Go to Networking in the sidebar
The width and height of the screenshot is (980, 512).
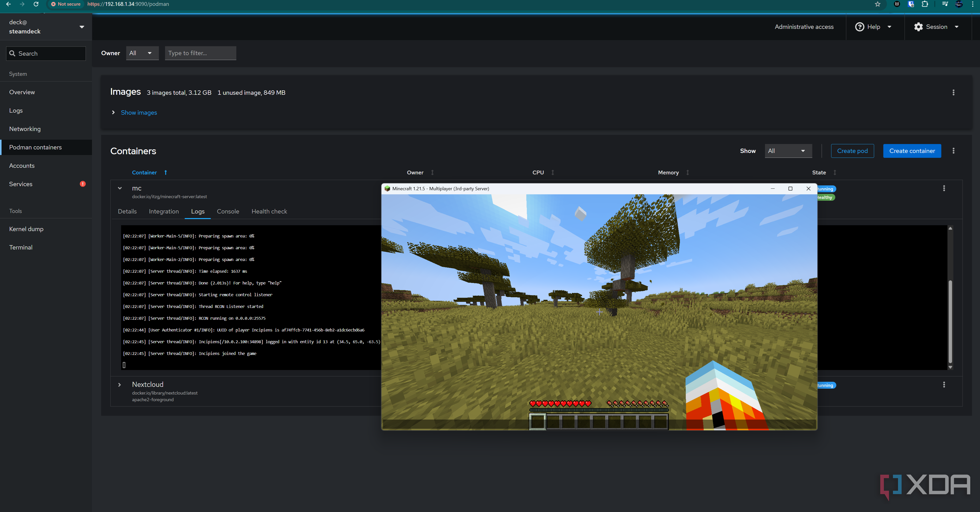coord(46,128)
